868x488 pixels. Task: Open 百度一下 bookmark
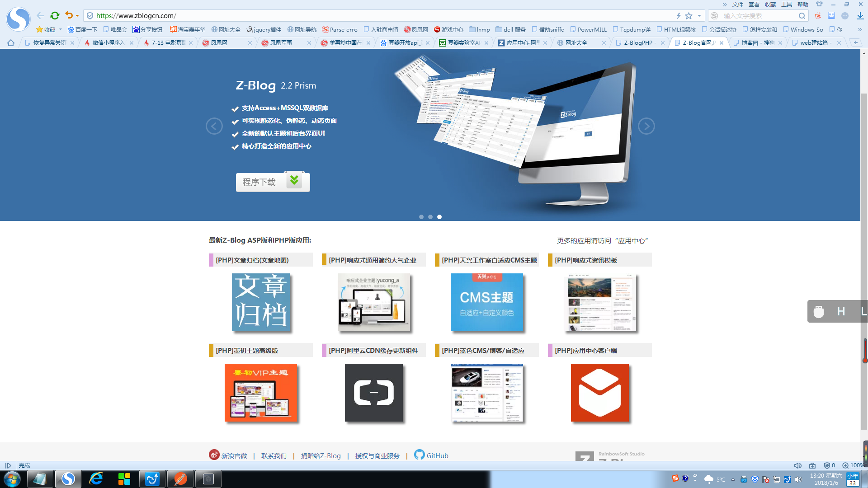tap(83, 29)
